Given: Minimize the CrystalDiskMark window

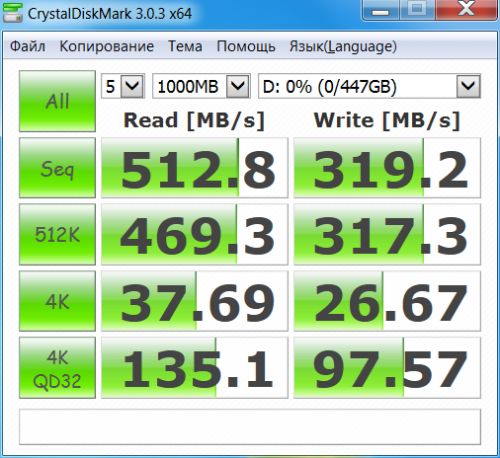Looking at the screenshot, I should (x=380, y=10).
